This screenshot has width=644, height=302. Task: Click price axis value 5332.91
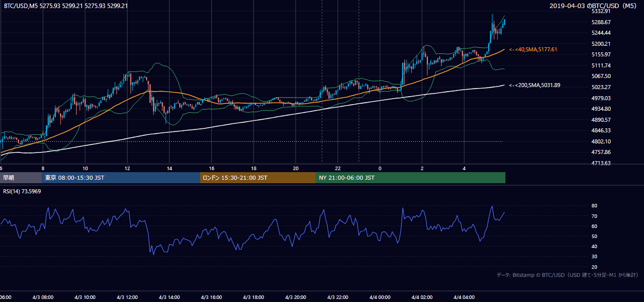(x=601, y=11)
